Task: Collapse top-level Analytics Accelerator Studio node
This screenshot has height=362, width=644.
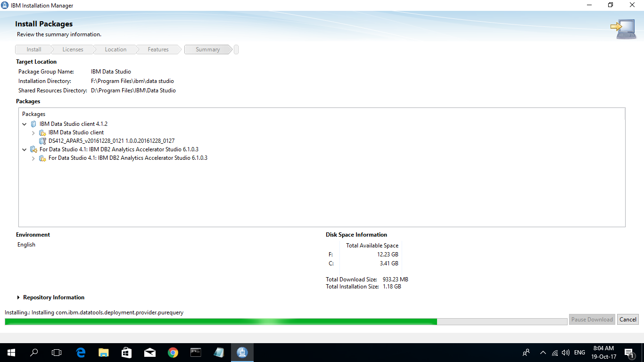Action: 25,149
